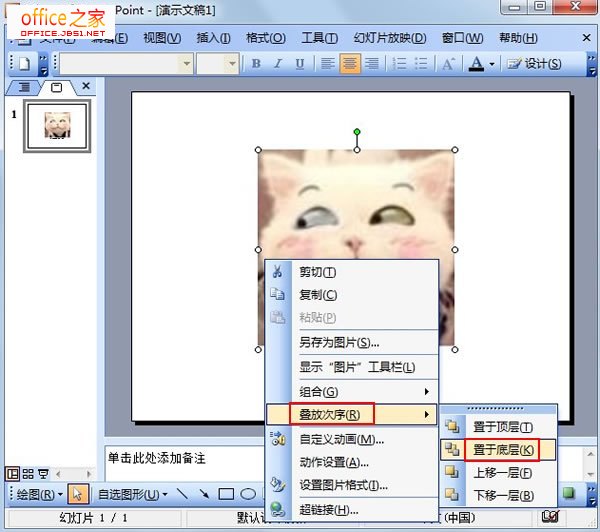The image size is (600, 532).
Task: Open the 幻灯片放映(D) menu
Action: [390, 38]
